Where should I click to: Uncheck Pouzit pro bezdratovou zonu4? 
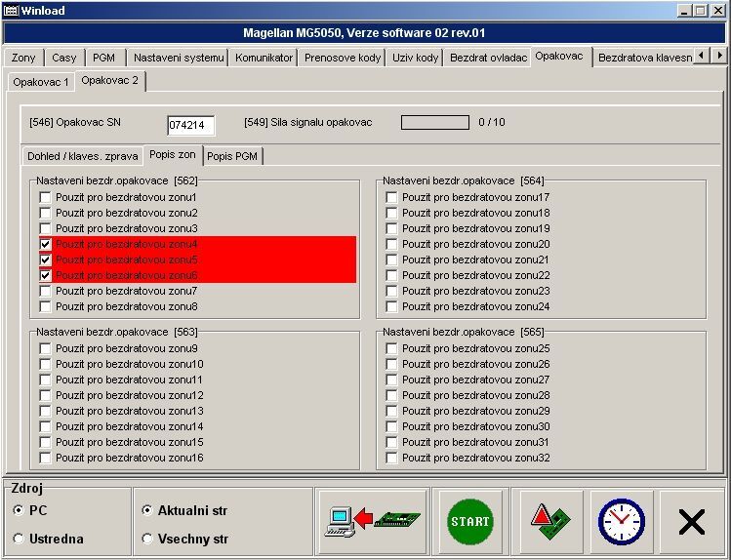point(46,244)
